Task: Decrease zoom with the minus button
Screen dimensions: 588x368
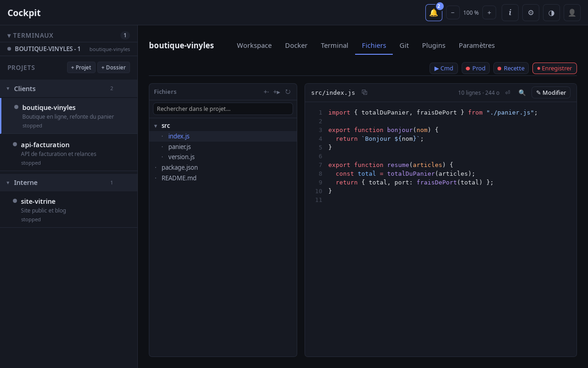Action: (452, 12)
